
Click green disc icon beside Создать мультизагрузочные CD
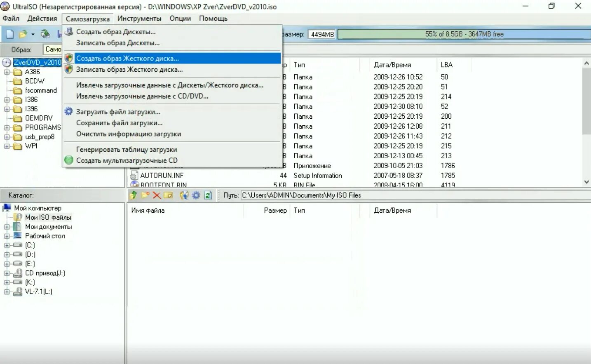click(69, 160)
